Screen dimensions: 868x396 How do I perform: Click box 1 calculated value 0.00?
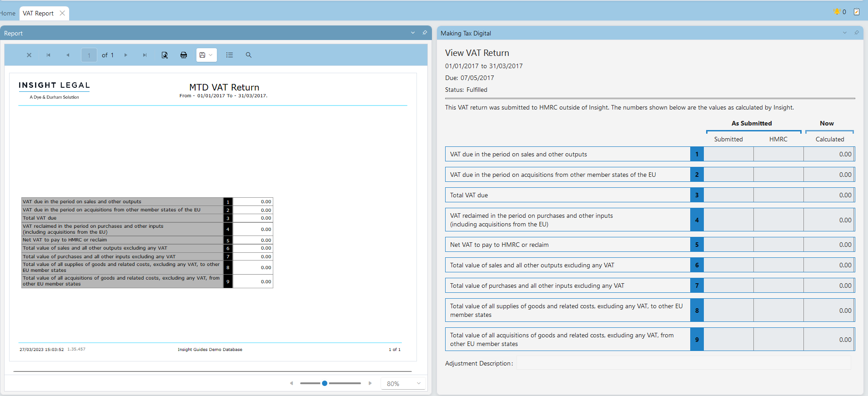point(829,154)
